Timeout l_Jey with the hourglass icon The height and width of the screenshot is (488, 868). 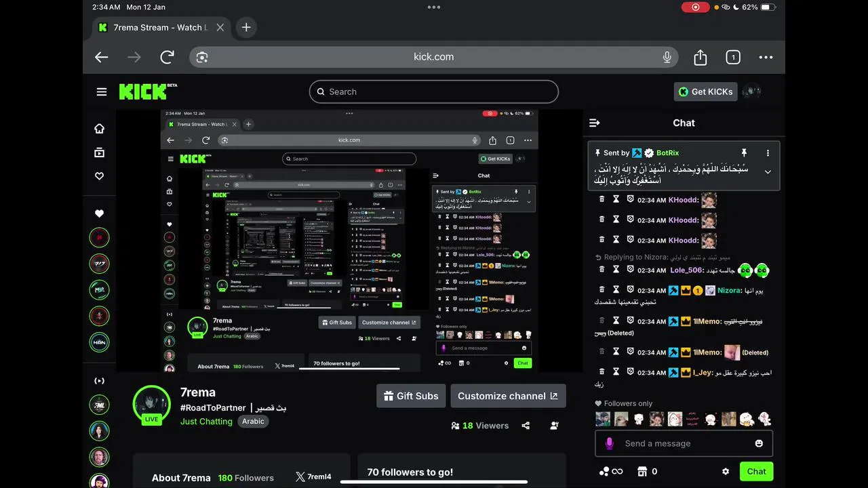(616, 372)
